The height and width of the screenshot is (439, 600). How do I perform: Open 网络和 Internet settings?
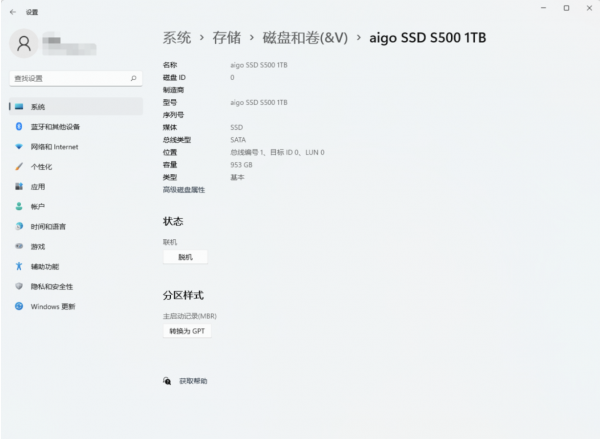[76, 147]
